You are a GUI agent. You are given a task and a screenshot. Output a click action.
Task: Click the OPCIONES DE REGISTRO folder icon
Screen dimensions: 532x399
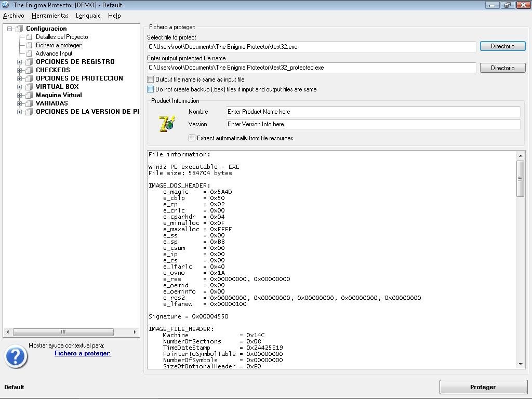pos(29,62)
